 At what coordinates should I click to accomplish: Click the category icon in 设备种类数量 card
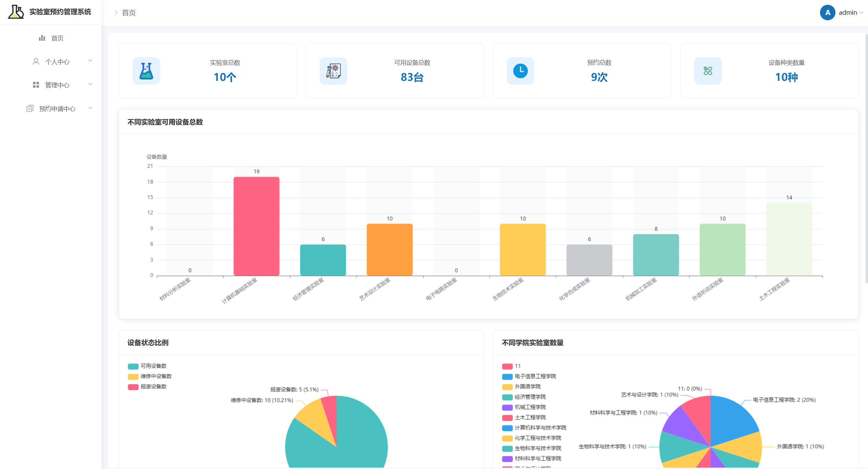pyautogui.click(x=708, y=71)
